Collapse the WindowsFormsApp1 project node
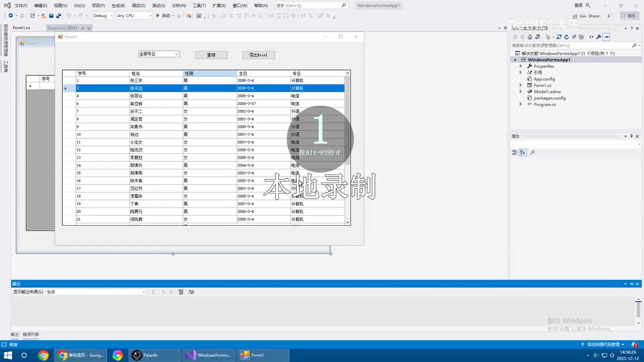Screen dimensions: 644x362 (x=515, y=60)
